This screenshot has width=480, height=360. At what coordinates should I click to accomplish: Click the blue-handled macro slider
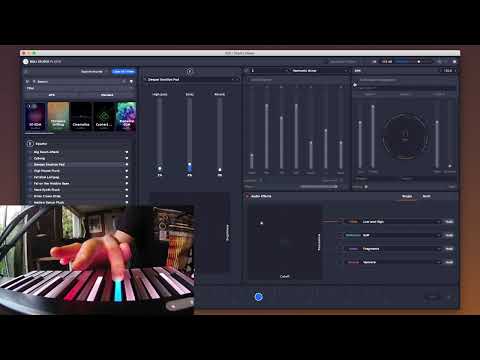[189, 133]
